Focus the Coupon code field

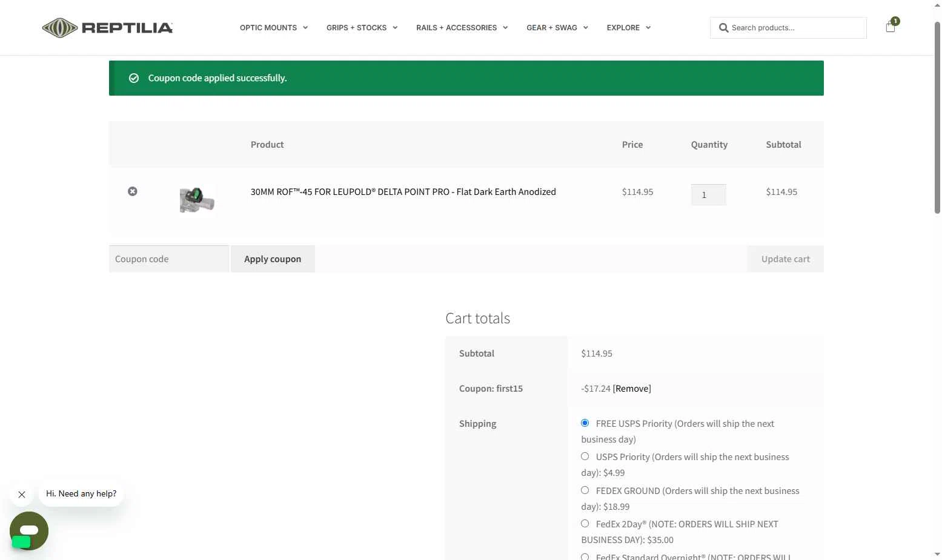pyautogui.click(x=169, y=259)
